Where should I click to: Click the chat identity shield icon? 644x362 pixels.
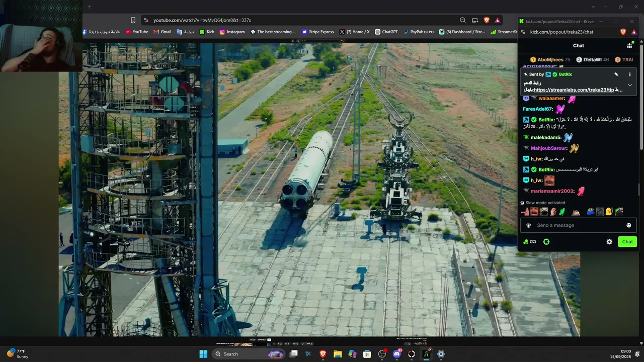(528, 225)
